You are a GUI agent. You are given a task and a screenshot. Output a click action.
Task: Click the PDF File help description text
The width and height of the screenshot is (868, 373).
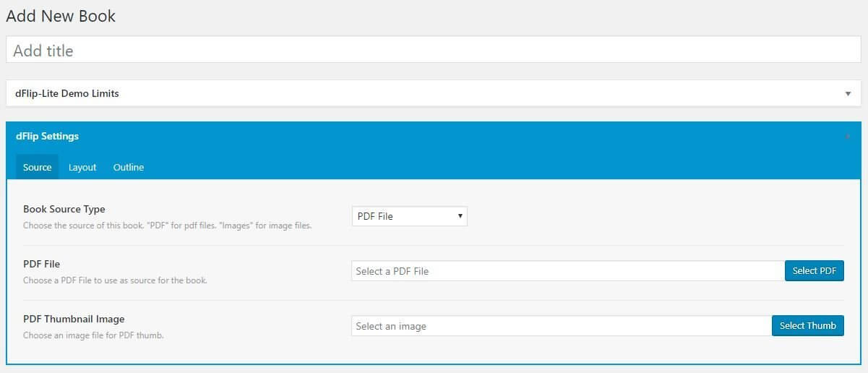tap(115, 280)
